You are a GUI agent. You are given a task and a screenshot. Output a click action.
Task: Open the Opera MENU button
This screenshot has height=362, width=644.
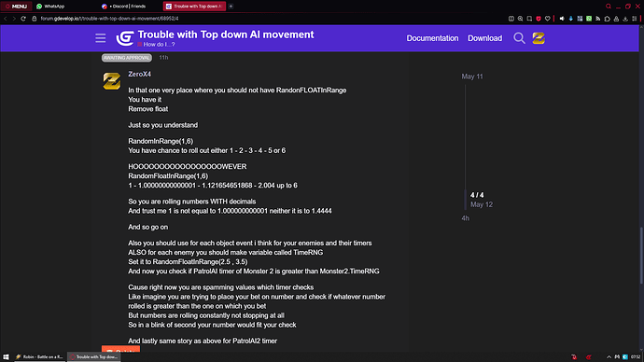(16, 7)
